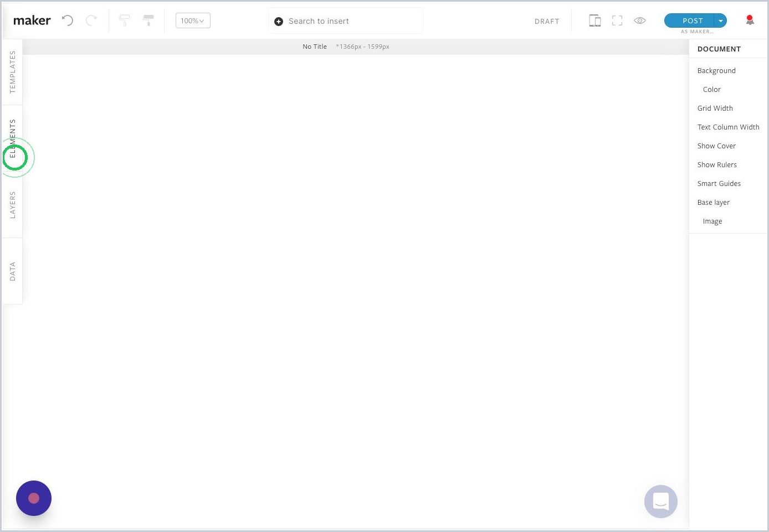Viewport: 769px width, 532px height.
Task: Click the undo arrow icon
Action: (x=68, y=21)
